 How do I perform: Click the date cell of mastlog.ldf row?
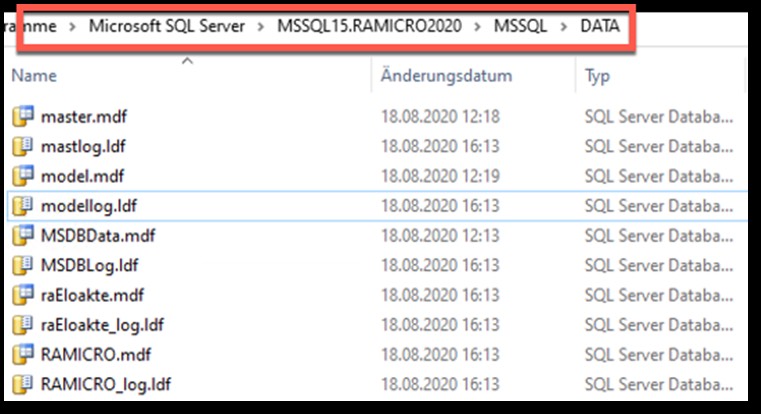[440, 146]
